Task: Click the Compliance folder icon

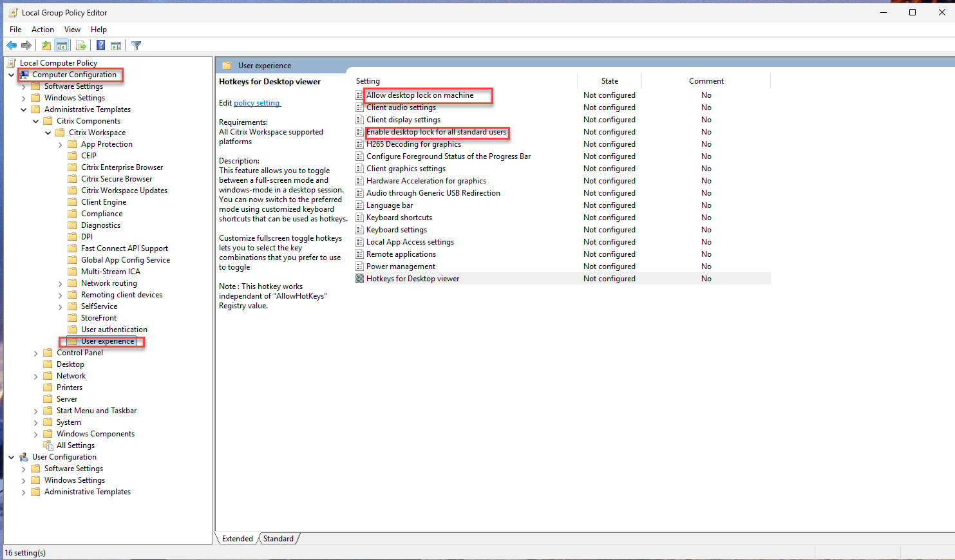Action: [73, 214]
